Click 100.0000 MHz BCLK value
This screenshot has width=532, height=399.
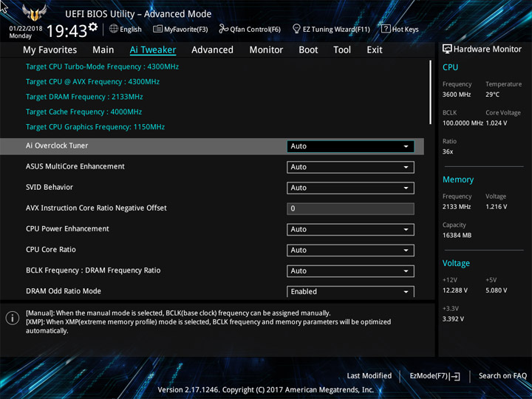click(463, 123)
